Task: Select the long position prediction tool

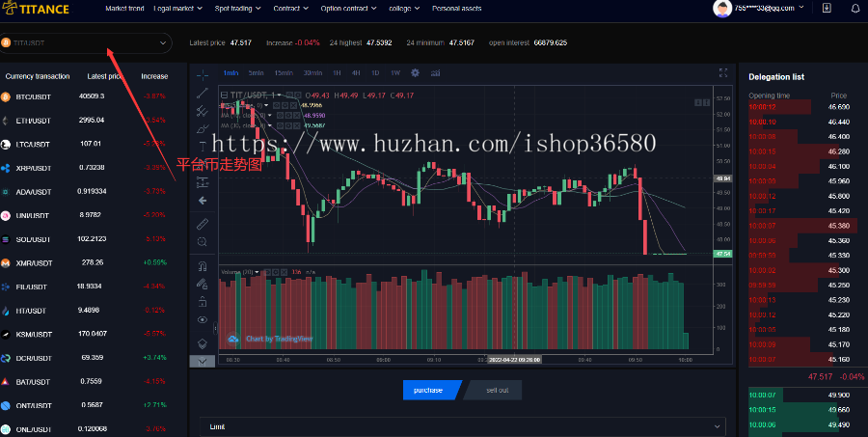Action: [x=203, y=181]
